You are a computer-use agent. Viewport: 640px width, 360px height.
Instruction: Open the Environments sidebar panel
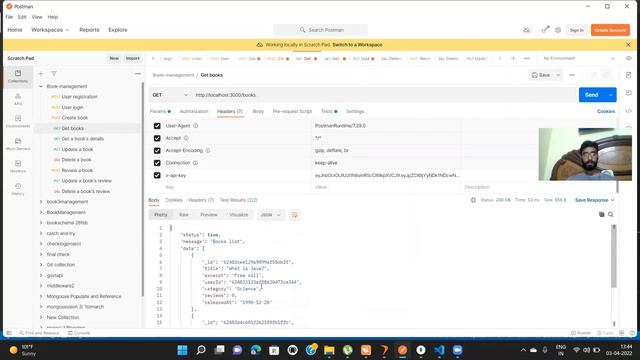(x=18, y=121)
